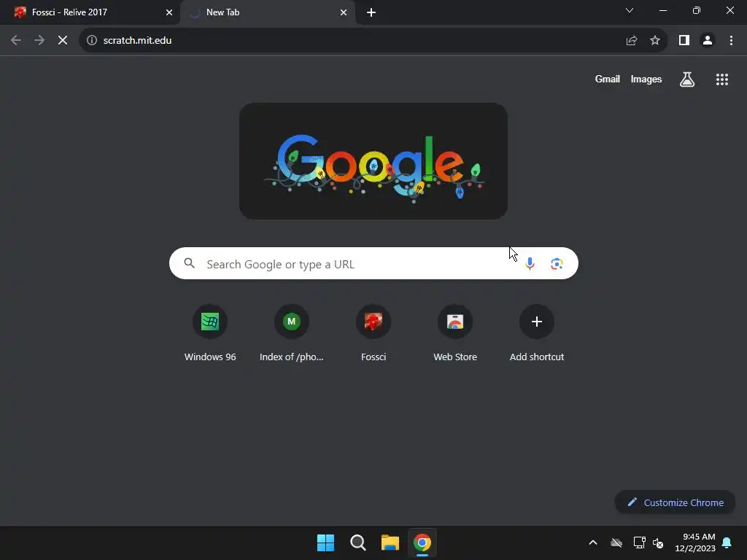Stop loading the page
This screenshot has width=747, height=560.
click(63, 41)
